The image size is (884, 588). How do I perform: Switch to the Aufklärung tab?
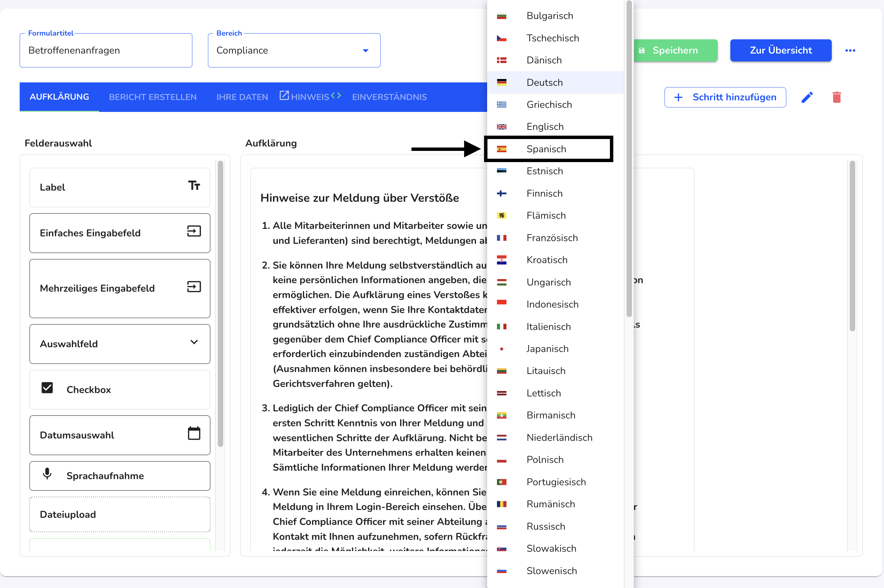[x=59, y=97]
